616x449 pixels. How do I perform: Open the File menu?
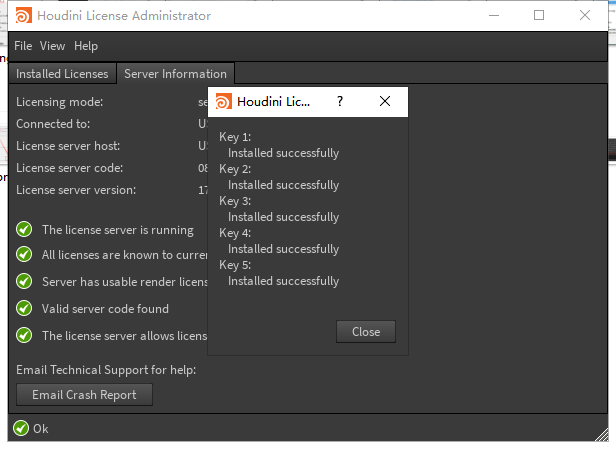23,46
